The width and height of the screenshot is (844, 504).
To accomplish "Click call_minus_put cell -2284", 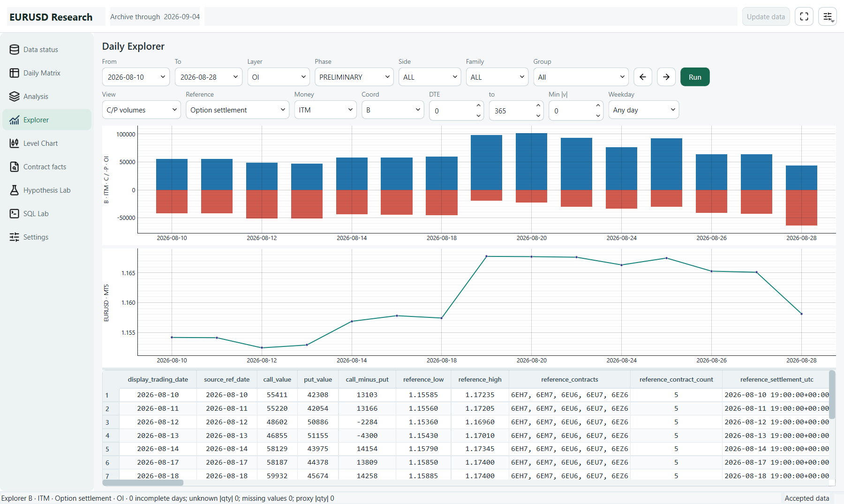I will [x=367, y=422].
